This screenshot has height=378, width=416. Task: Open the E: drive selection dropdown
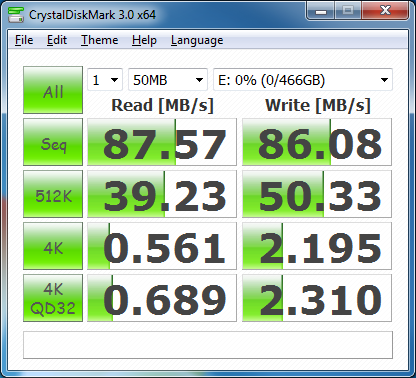click(x=303, y=80)
